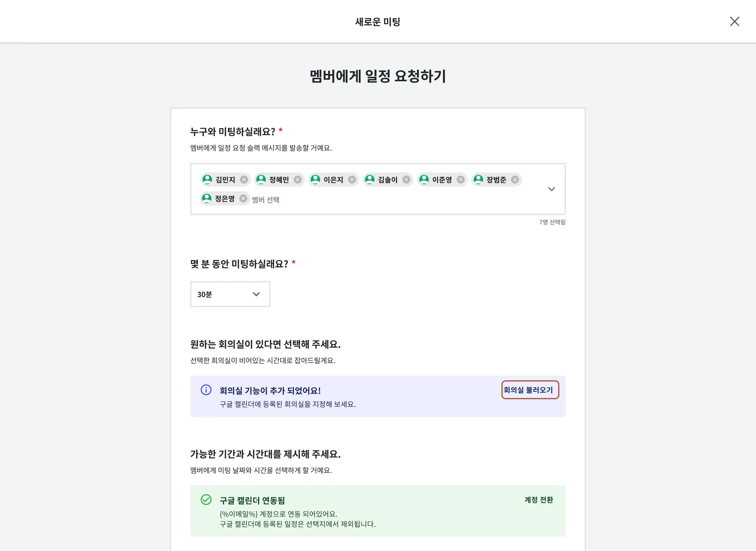Delete 이은지 from the member list

click(x=352, y=180)
